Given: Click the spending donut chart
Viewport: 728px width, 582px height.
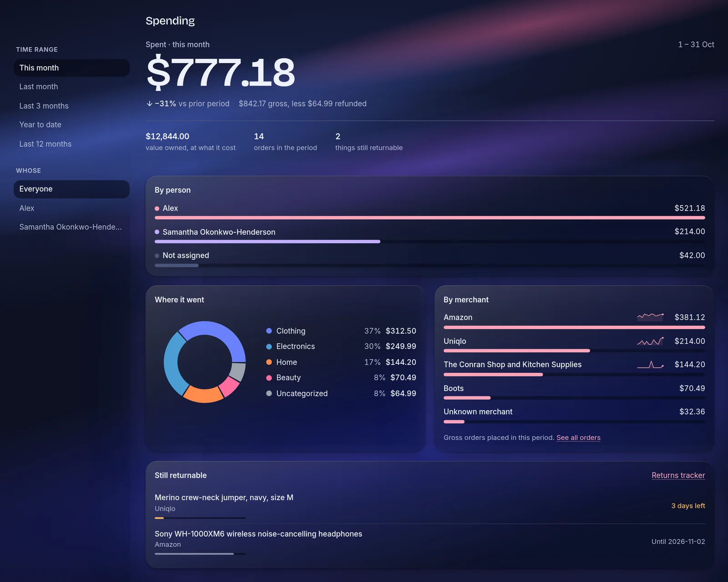Looking at the screenshot, I should pos(205,362).
